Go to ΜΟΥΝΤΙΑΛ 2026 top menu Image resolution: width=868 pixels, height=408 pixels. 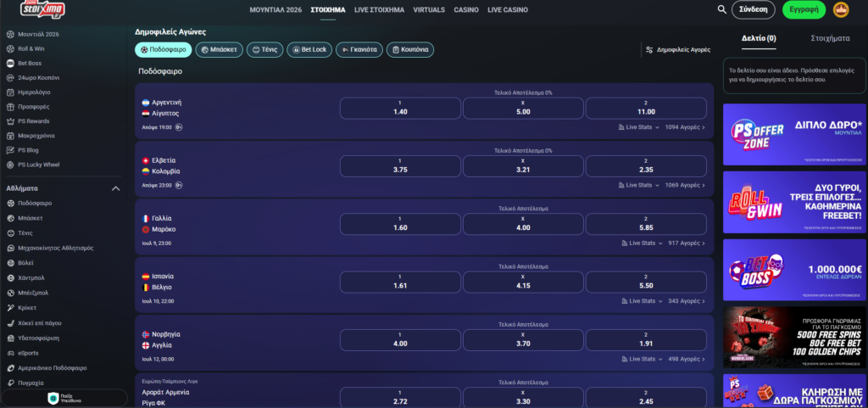275,10
